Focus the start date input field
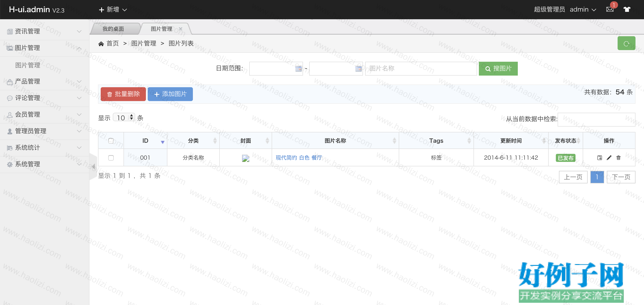This screenshot has width=644, height=305. (276, 69)
